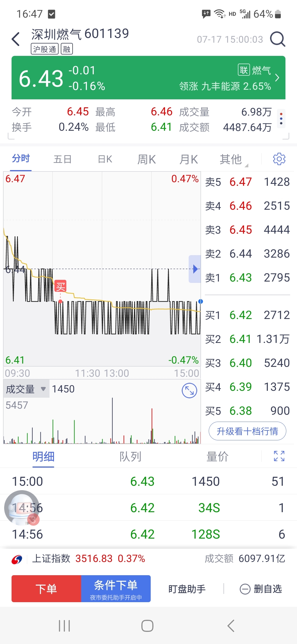Tap the floating robot assistant avatar
The image size is (297, 644).
[22, 508]
